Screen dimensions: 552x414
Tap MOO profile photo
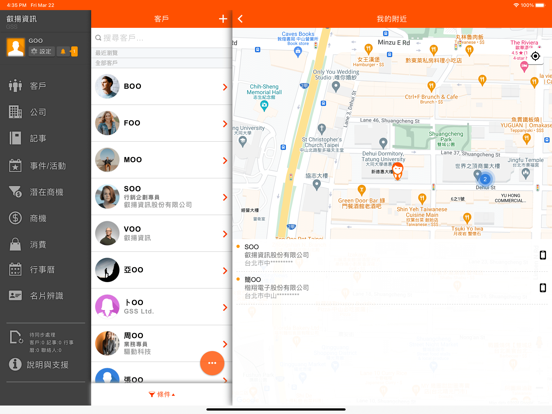pyautogui.click(x=107, y=159)
